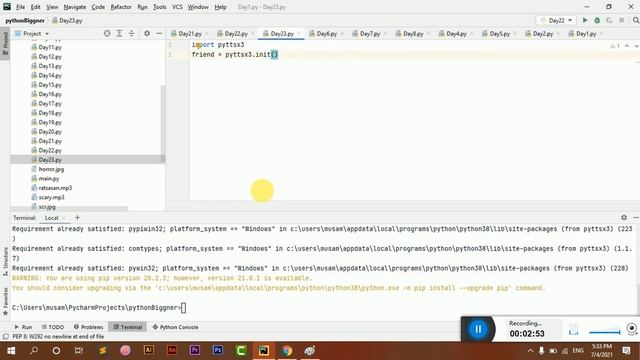Run the Day22 configuration with the green play icon
This screenshot has width=640, height=360.
(585, 20)
